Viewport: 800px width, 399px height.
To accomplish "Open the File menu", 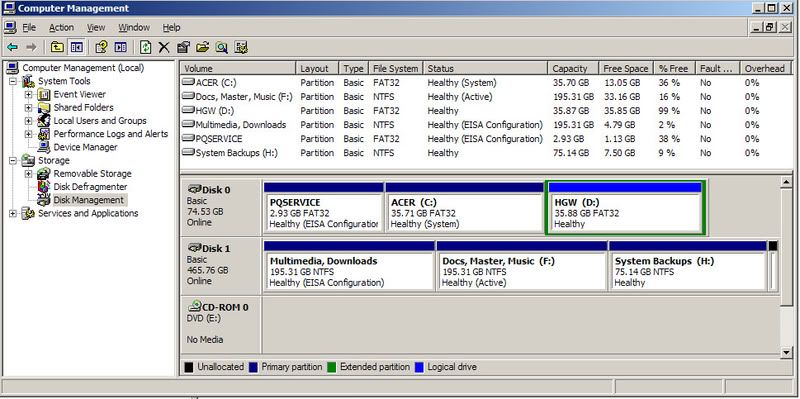I will coord(29,28).
